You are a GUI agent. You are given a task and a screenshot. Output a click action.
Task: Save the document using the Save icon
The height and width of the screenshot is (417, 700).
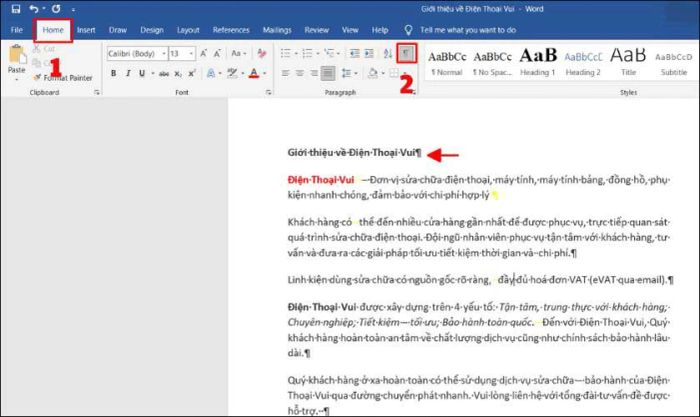[16, 8]
